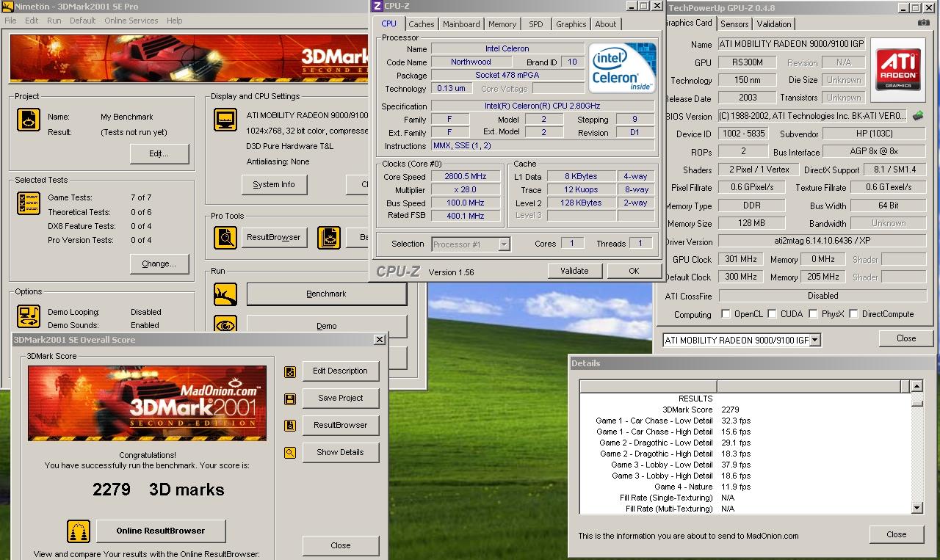Click the Save Project button
940x560 pixels.
(340, 399)
